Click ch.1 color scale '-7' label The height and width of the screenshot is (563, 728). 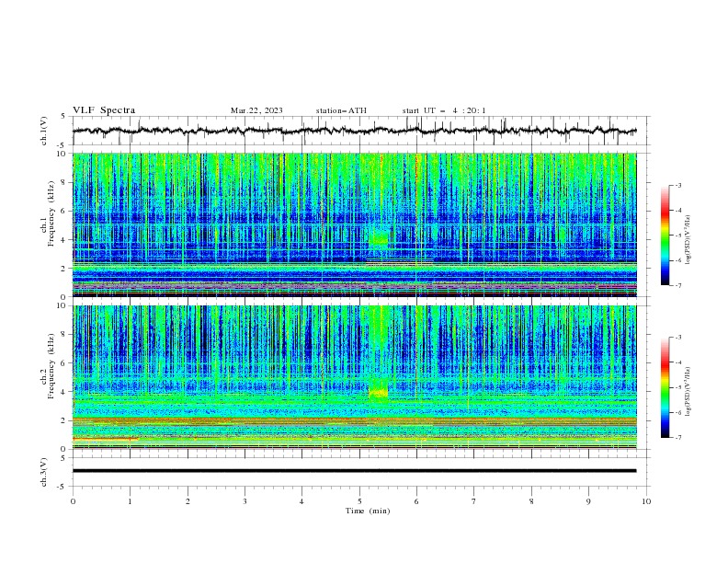tap(678, 286)
